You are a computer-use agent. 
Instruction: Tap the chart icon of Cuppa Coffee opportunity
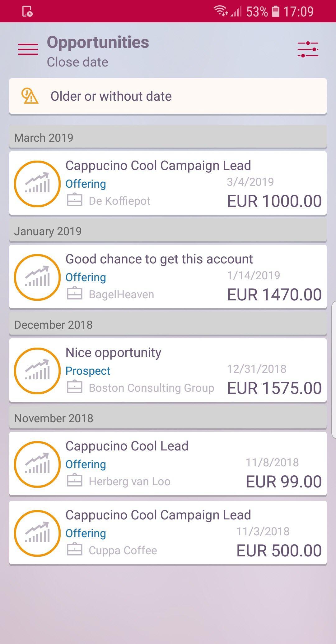coord(37,533)
